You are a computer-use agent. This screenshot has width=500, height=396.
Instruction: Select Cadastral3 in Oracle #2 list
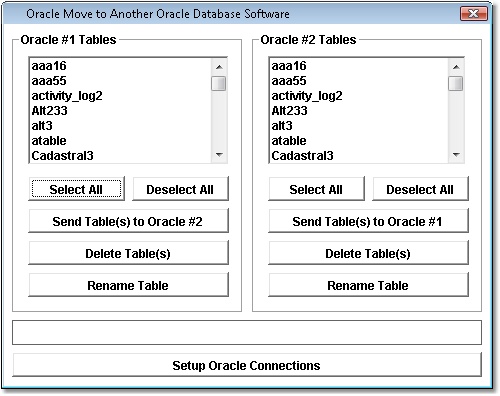tap(359, 156)
